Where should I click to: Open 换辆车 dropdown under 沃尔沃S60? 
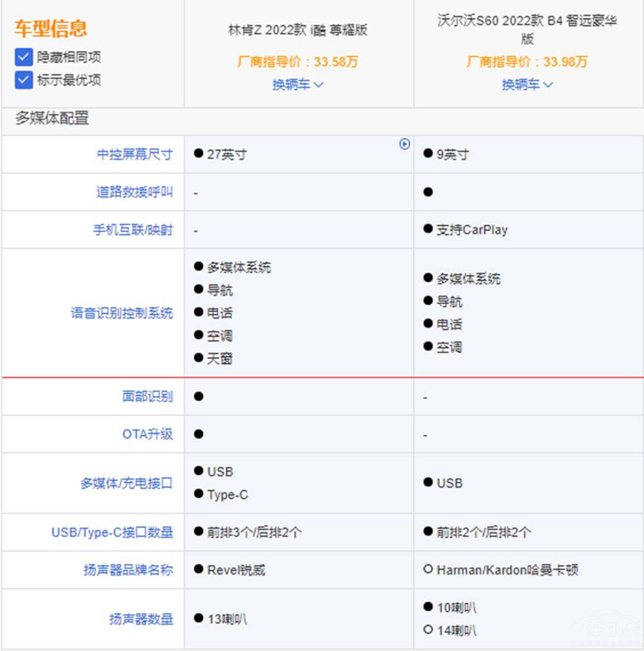(527, 84)
